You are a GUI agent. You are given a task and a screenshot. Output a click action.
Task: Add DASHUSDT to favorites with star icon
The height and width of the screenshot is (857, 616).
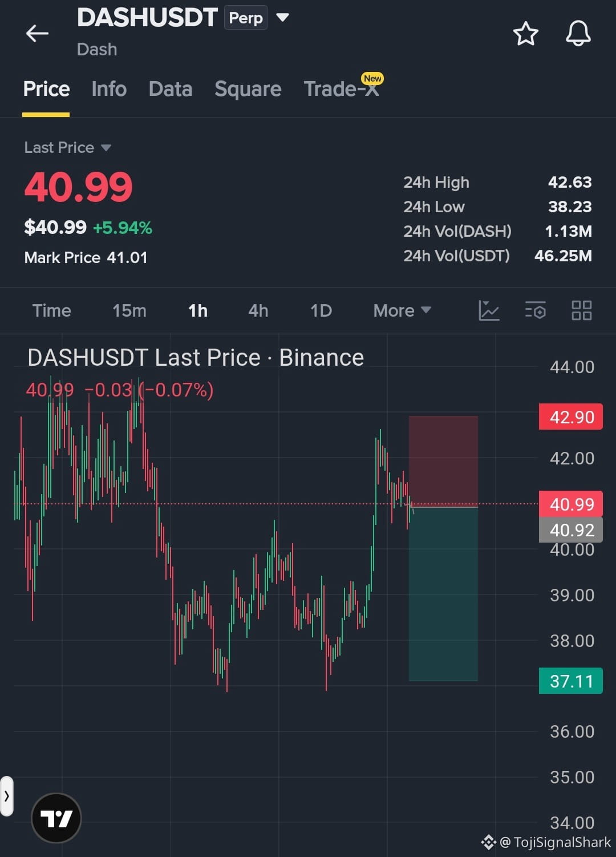(x=525, y=34)
